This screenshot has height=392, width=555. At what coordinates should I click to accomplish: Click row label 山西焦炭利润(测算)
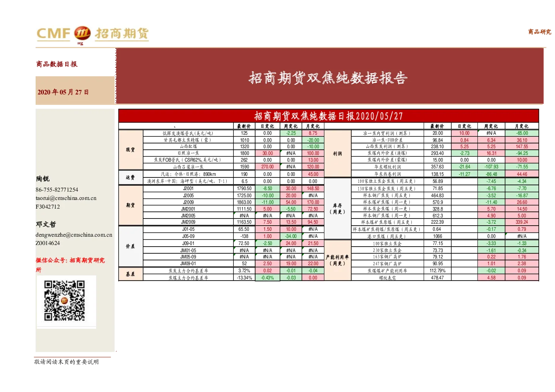[387, 147]
